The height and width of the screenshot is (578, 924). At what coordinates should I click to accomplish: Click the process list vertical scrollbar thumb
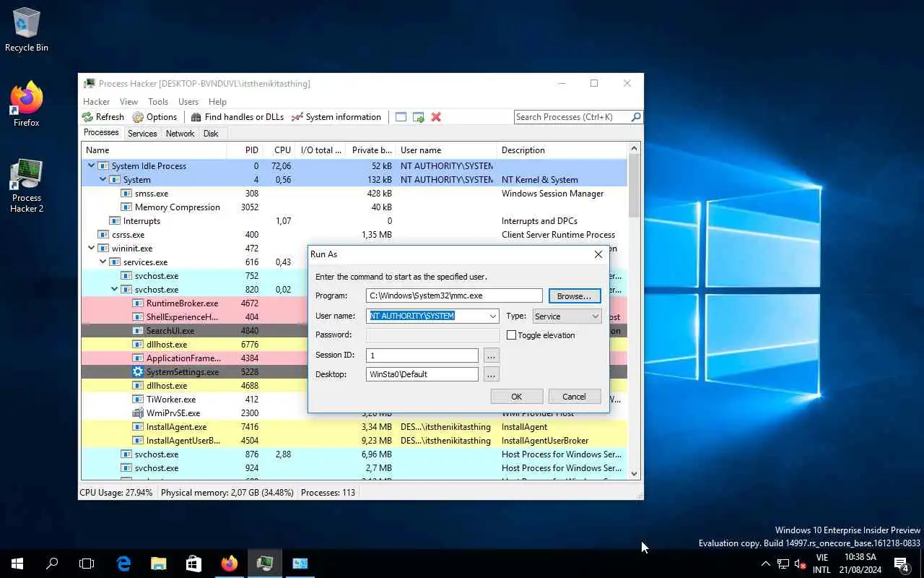(x=635, y=186)
